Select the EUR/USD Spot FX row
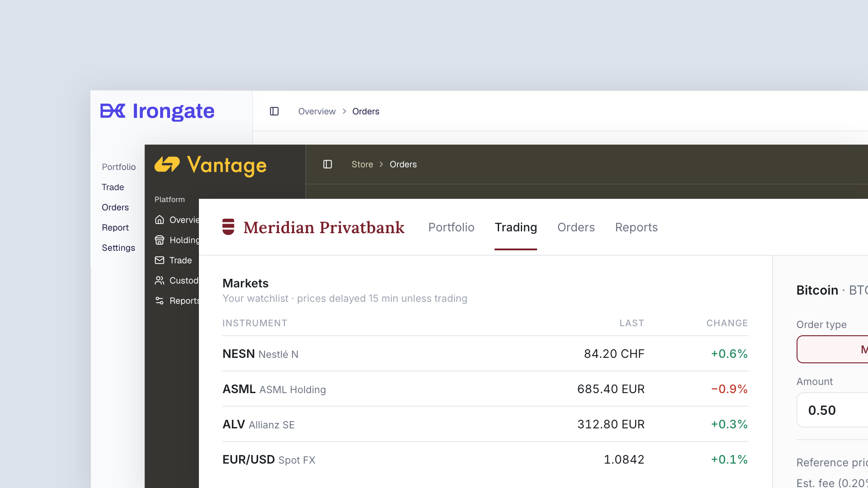868x488 pixels. coord(486,460)
